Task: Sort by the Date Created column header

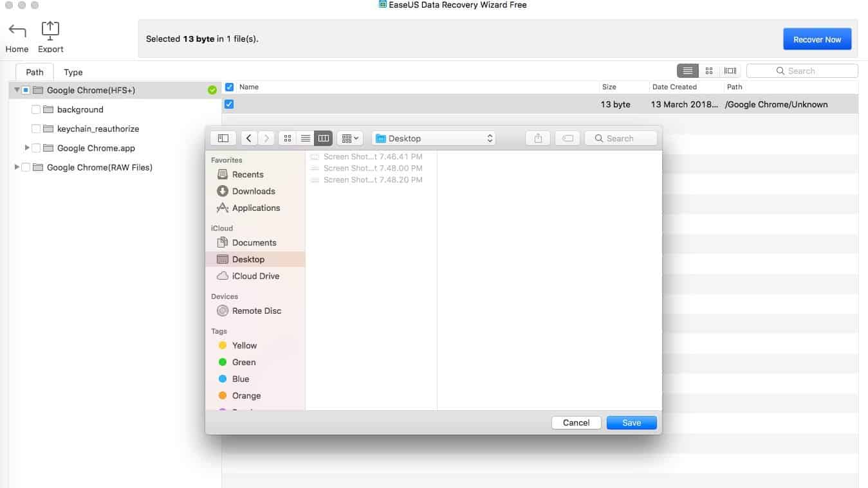Action: 674,87
